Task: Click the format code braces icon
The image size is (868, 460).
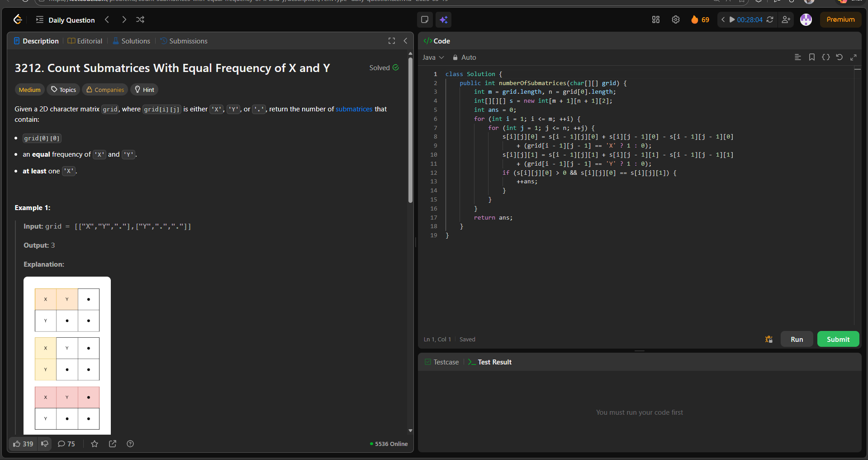Action: (x=825, y=57)
